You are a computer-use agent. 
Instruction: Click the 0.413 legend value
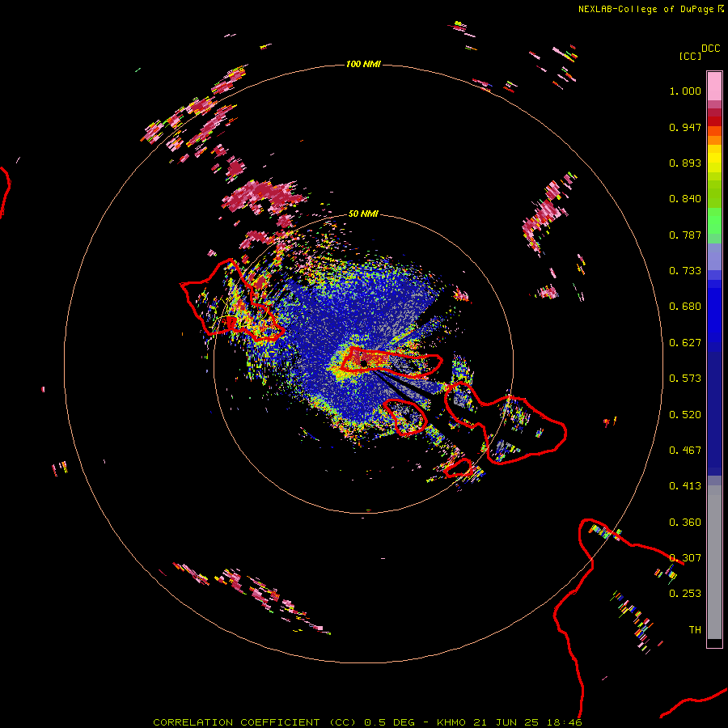point(685,486)
